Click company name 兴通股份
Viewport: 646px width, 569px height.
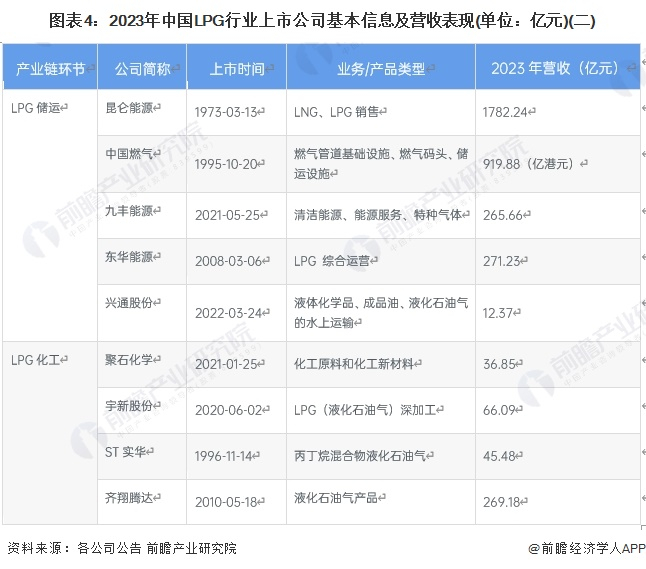click(x=129, y=303)
